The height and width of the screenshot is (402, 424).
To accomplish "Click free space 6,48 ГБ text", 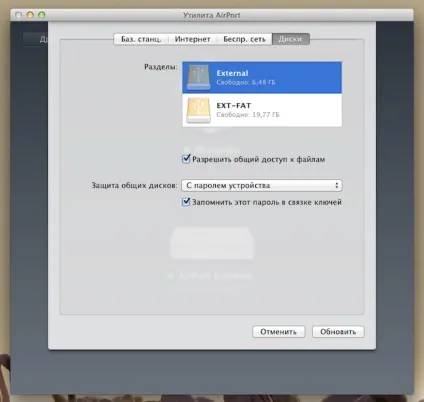I will click(x=246, y=82).
